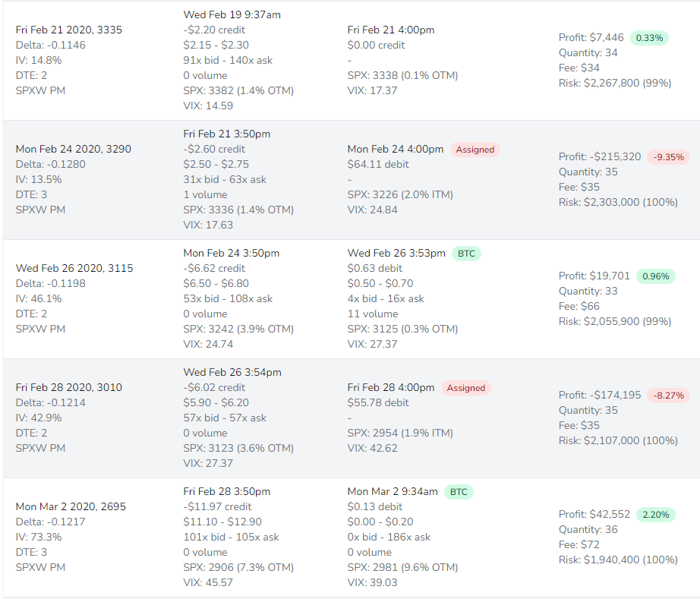Viewport: 700px width, 599px height.
Task: Click the -9.35% loss badge
Action: point(669,157)
